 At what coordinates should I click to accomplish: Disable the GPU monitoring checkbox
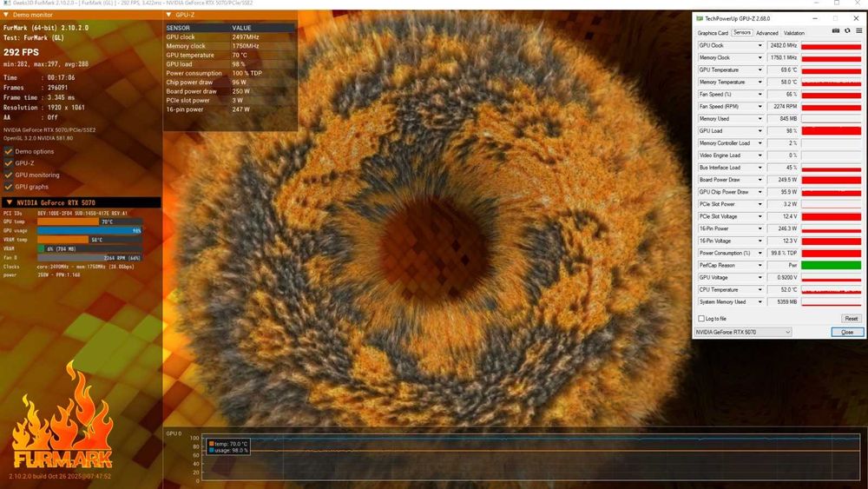click(x=9, y=175)
